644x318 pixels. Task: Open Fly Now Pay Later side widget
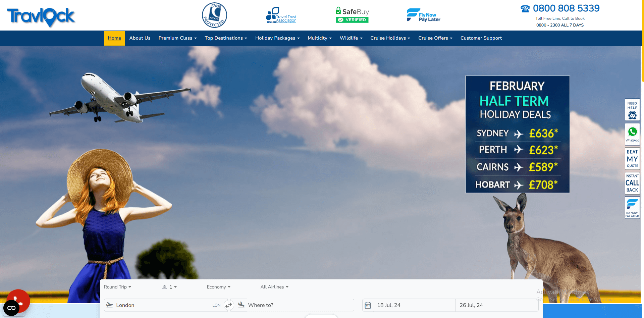pos(632,208)
